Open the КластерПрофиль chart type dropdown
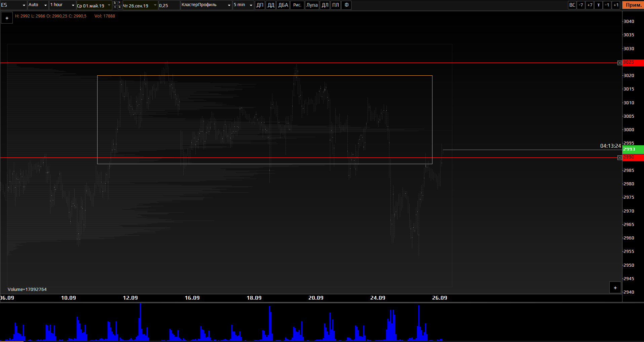644x342 pixels. (206, 5)
